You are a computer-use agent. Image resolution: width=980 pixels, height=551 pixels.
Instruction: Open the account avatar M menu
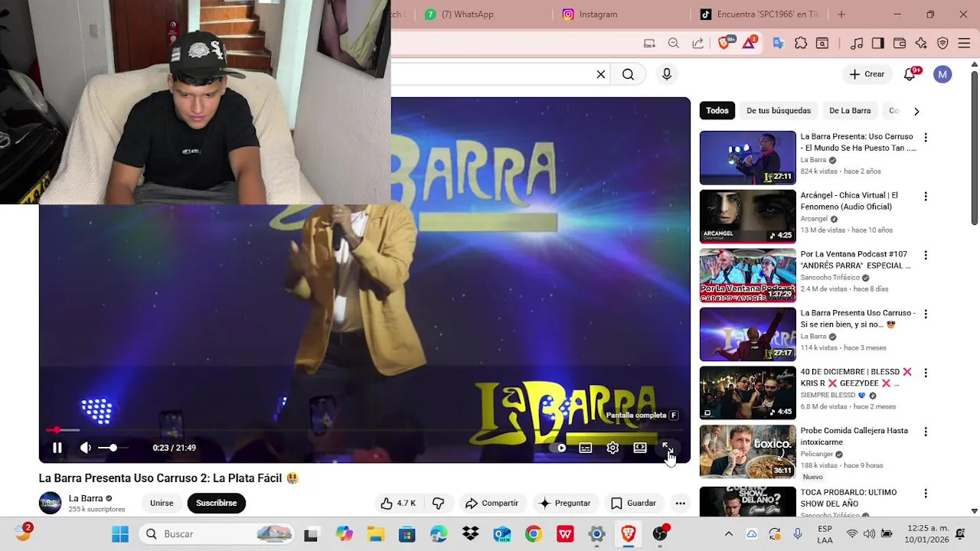point(942,74)
